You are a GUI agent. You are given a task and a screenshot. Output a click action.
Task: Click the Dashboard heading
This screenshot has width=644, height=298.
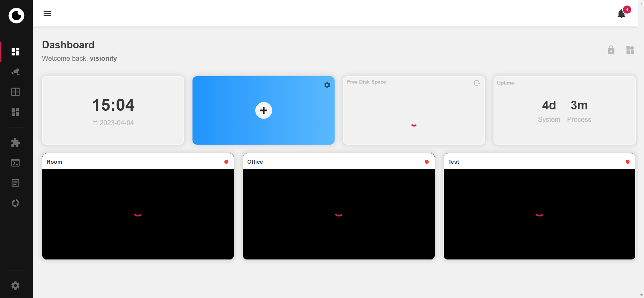tap(68, 45)
